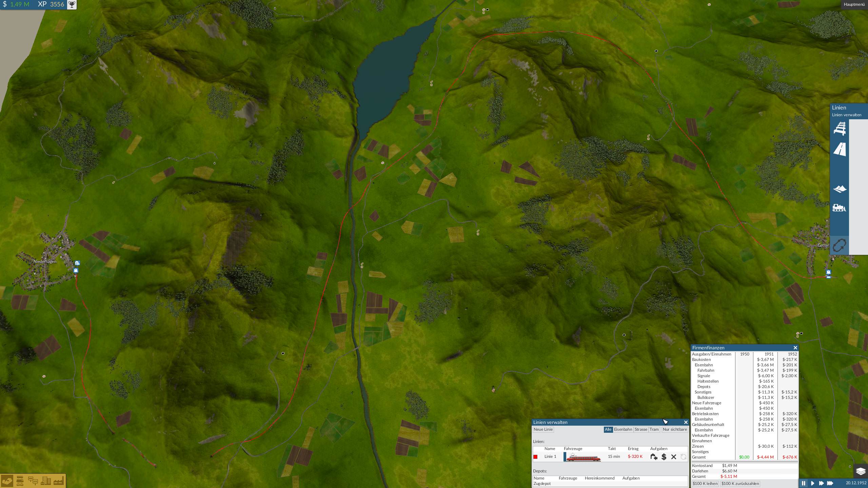
Task: Open the towns list icon
Action: click(x=46, y=481)
